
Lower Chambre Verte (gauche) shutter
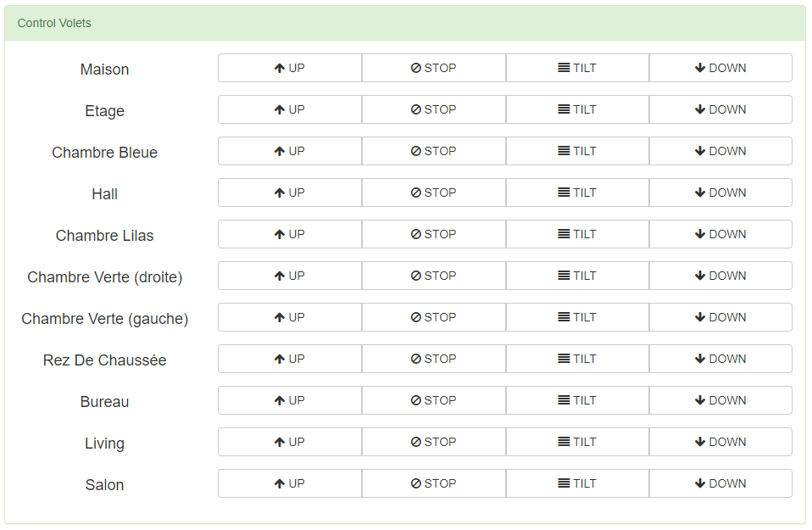pos(720,317)
